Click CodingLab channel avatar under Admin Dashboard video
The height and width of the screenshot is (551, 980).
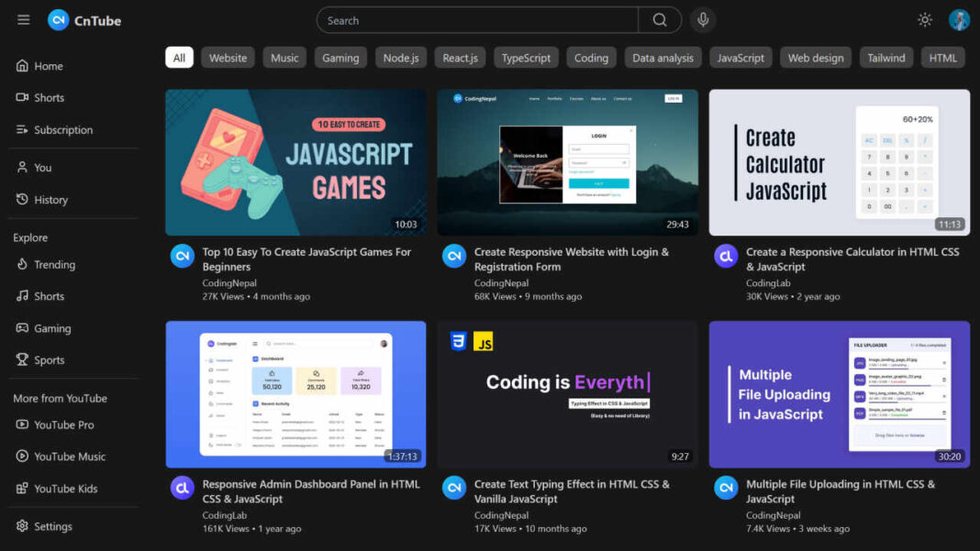183,488
